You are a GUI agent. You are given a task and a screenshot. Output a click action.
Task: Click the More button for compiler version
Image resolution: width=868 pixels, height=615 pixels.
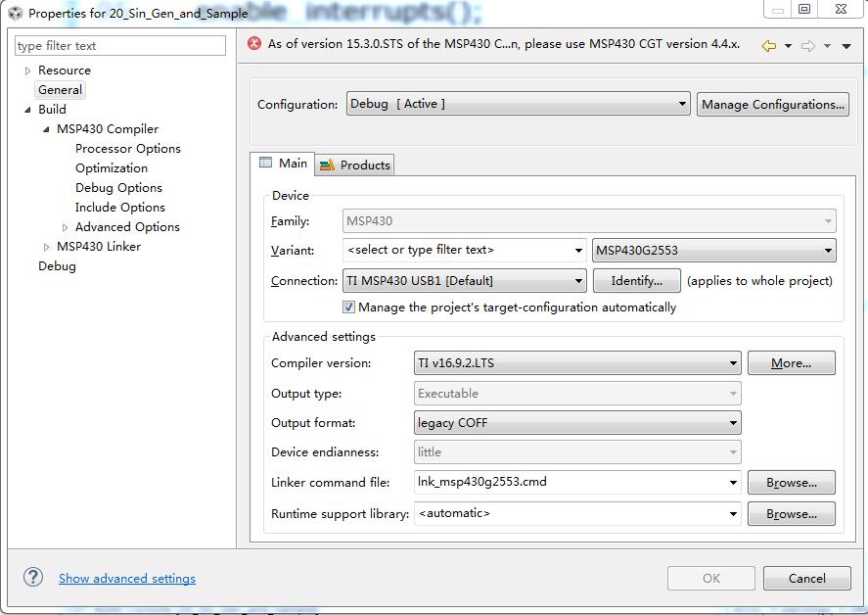791,363
